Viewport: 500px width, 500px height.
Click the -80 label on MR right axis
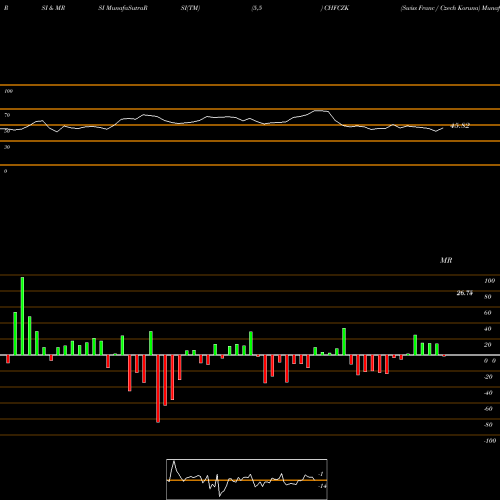pos(488,425)
